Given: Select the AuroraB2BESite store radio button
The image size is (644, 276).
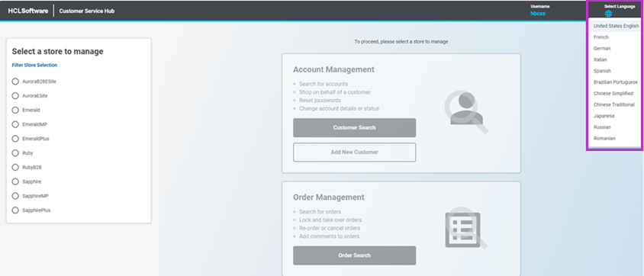Looking at the screenshot, I should tap(15, 82).
